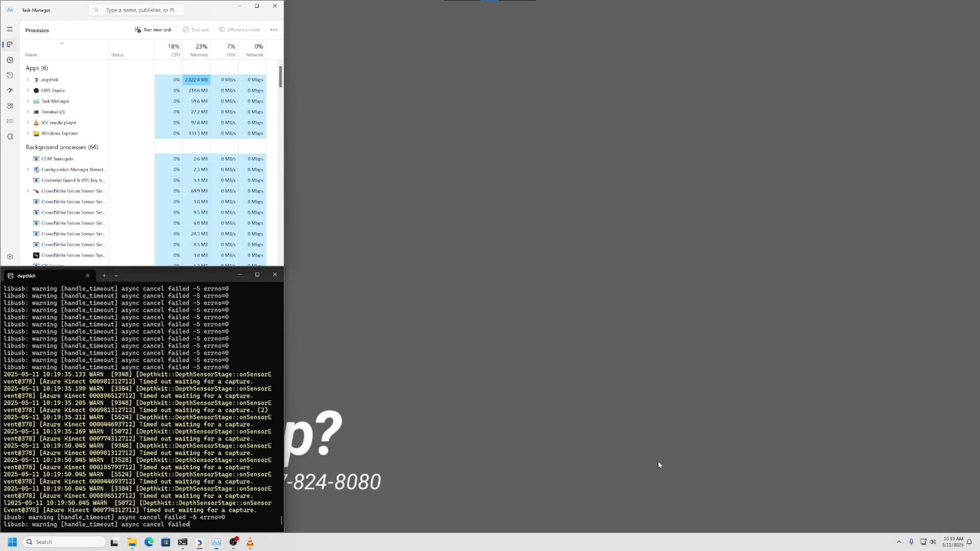Image resolution: width=980 pixels, height=551 pixels.
Task: Open the Details view in Task Manager
Action: 10,121
